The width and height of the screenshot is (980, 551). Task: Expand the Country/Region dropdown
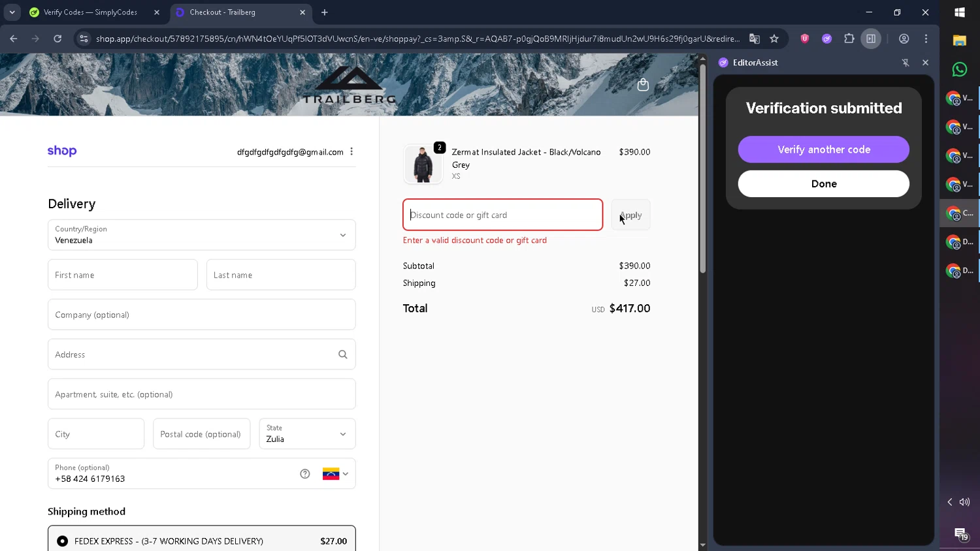[x=201, y=235]
